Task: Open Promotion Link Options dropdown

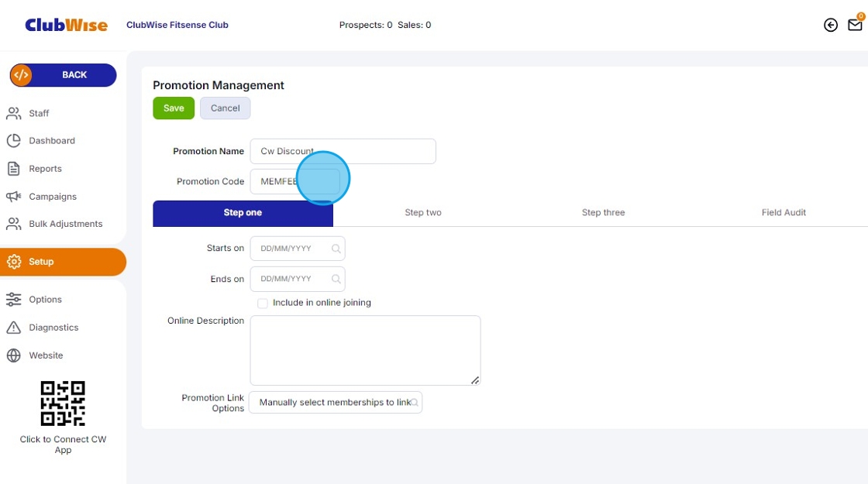Action: point(336,402)
